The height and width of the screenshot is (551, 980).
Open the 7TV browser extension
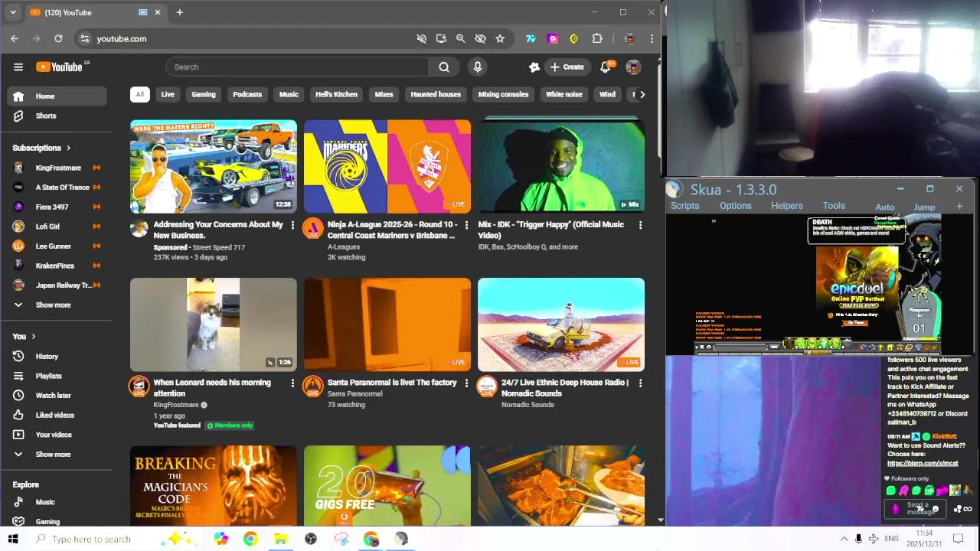coord(531,38)
